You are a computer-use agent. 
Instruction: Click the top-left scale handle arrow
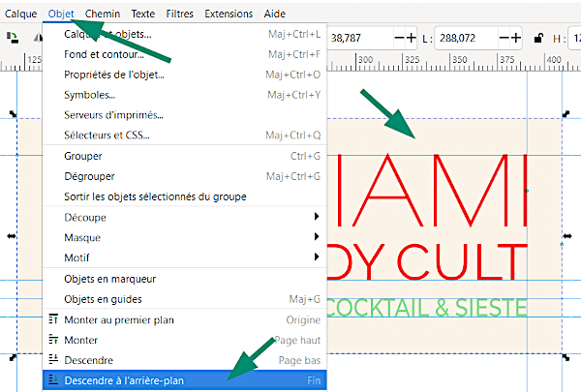tap(13, 114)
